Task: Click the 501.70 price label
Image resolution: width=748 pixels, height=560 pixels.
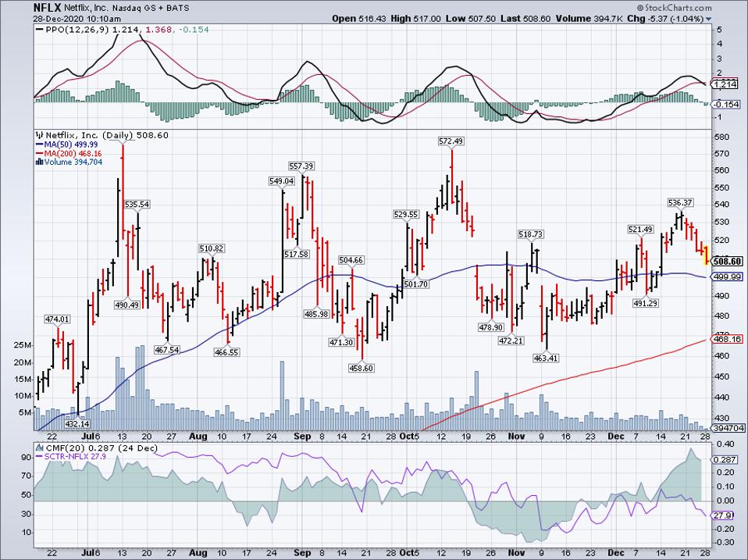Action: coord(416,284)
